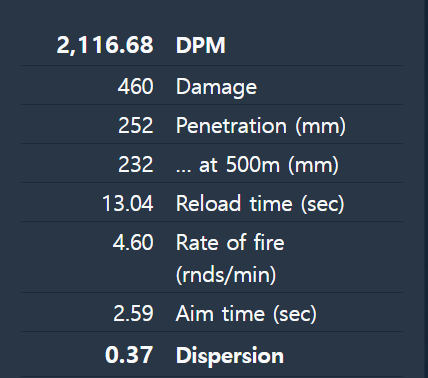Screen dimensions: 428x378
Task: Click the Aim time (sec) label
Action: pyautogui.click(x=246, y=314)
